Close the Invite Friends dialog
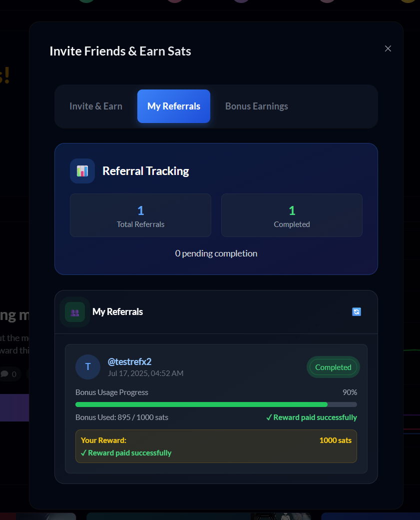Viewport: 420px width, 520px height. click(x=388, y=49)
